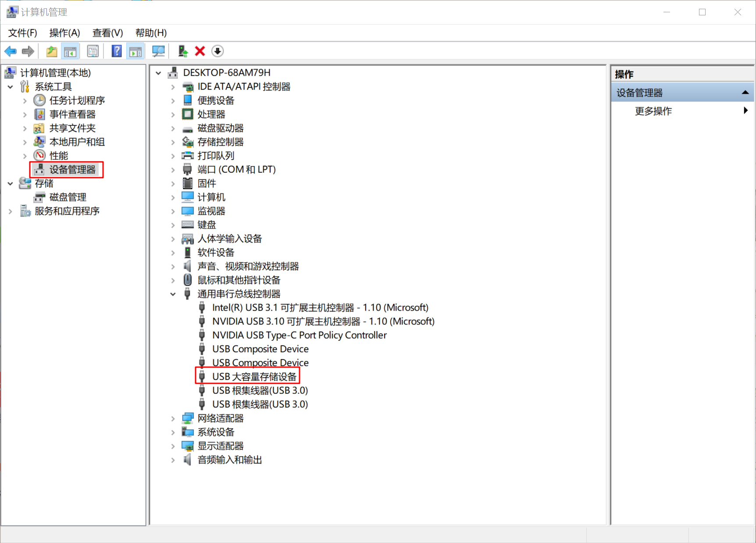Click the Local Users and Groups icon
The height and width of the screenshot is (543, 756).
[39, 142]
